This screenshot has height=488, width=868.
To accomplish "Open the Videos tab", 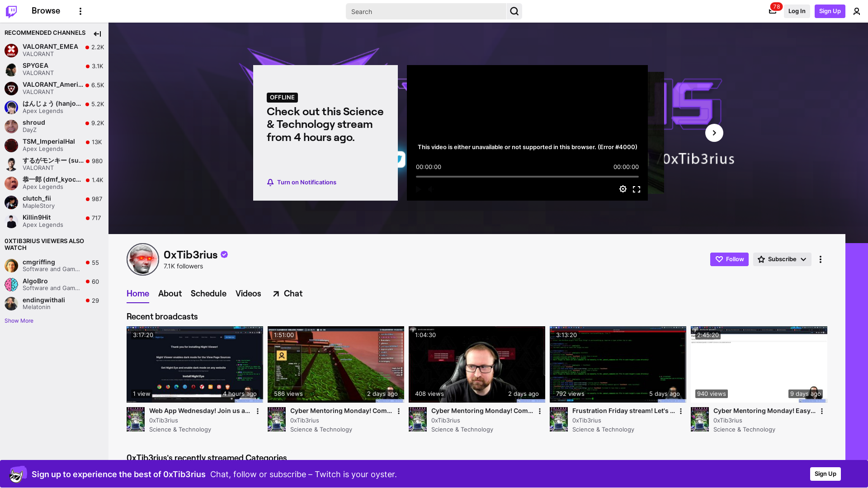I will point(248,294).
